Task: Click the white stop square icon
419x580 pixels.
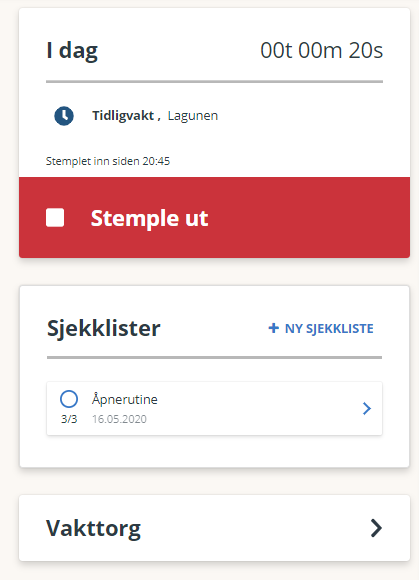Action: (x=55, y=217)
